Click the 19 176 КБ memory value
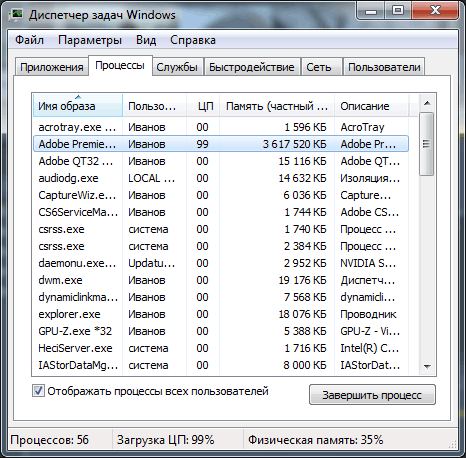466x458 pixels. (x=302, y=280)
